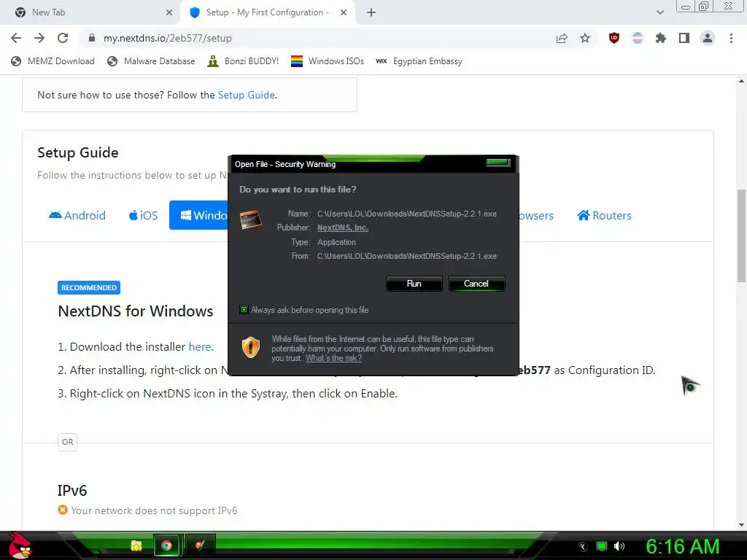Open NextDNS, Inc. publisher link
Viewport: 747px width, 560px height.
[x=343, y=227]
